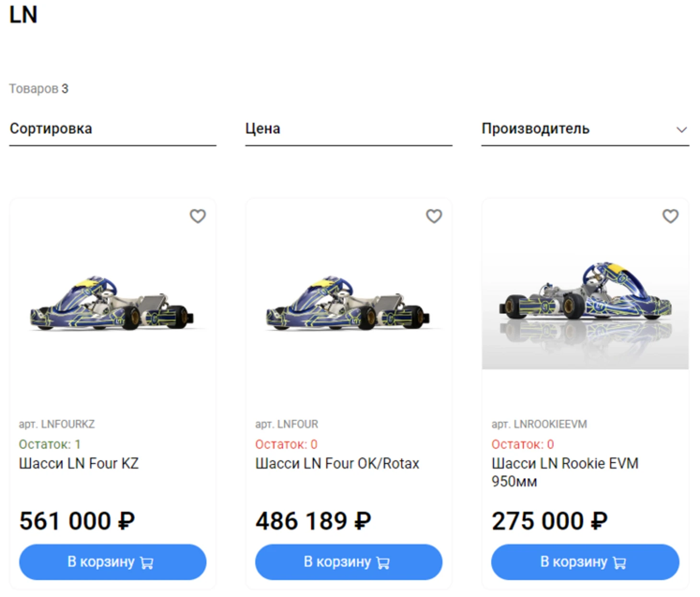Toggle wishlist heart on LN Four OK/Rotax
Viewport: 700px width, 597px height.
434,216
